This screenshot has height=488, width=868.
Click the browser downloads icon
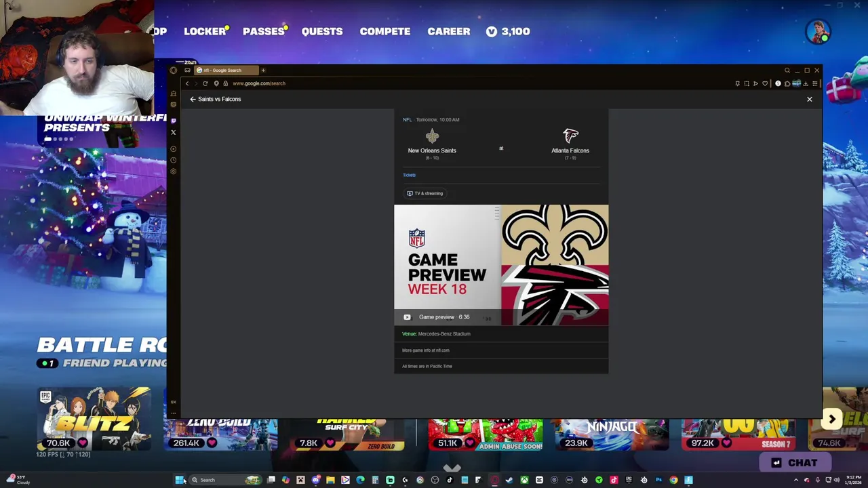pos(806,83)
